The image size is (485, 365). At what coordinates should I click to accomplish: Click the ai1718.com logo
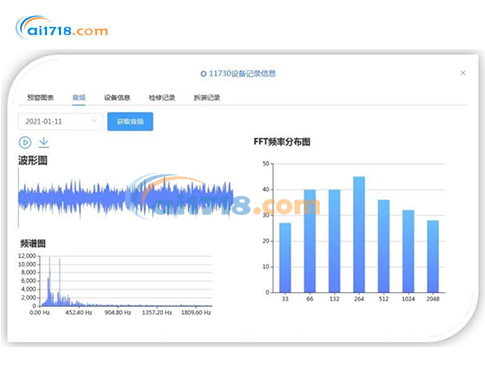click(x=62, y=28)
